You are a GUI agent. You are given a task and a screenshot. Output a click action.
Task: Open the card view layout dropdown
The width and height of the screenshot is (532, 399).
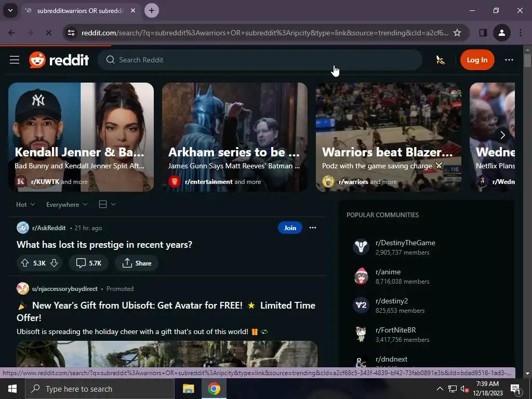107,204
